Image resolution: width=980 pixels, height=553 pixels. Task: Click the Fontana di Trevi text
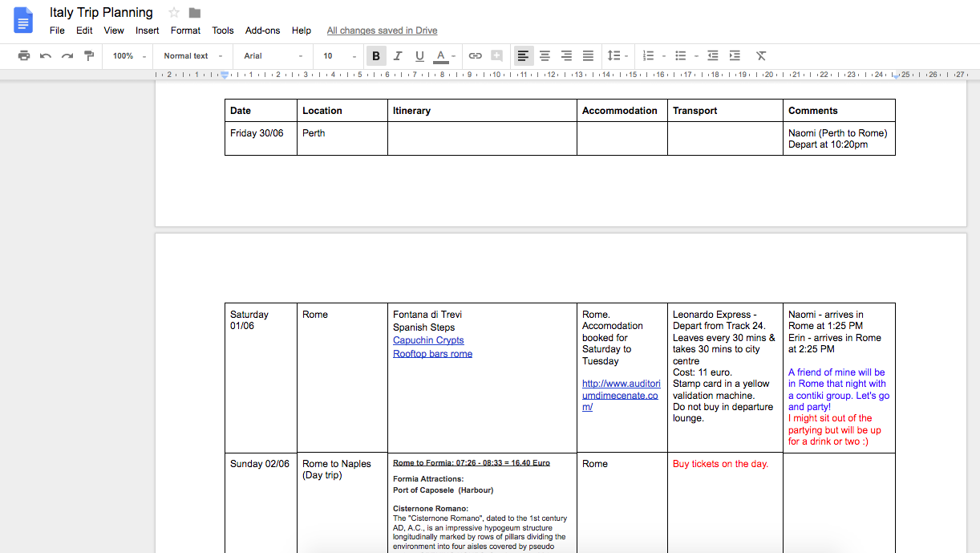point(427,315)
